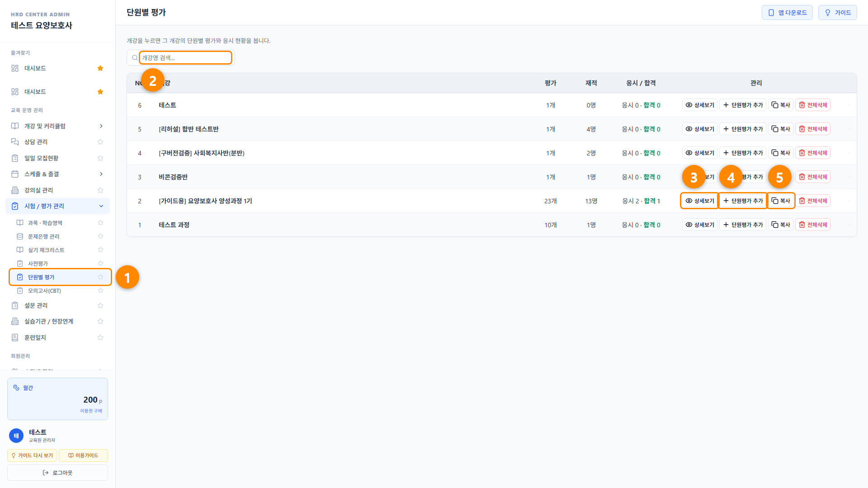Click 상세보기 for 테스트 과정 row

(699, 225)
